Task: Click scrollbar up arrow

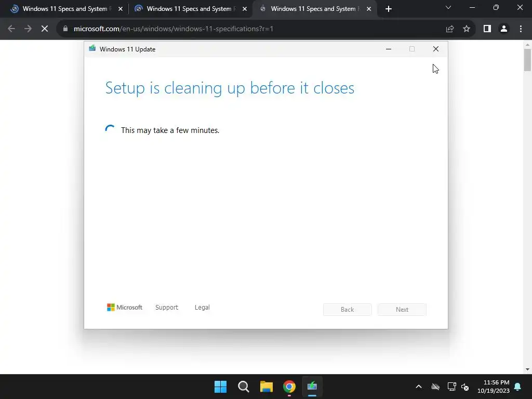Action: [527, 45]
